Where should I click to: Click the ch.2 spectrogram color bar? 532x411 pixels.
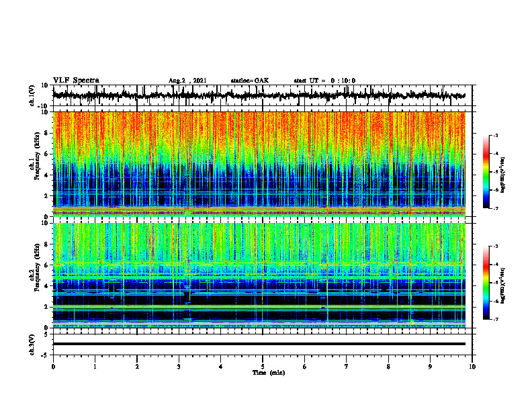[x=486, y=283]
